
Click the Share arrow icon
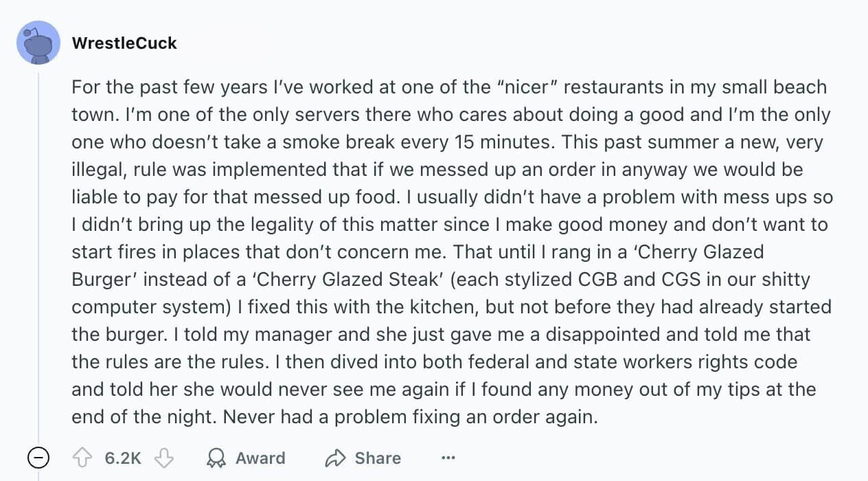(336, 458)
